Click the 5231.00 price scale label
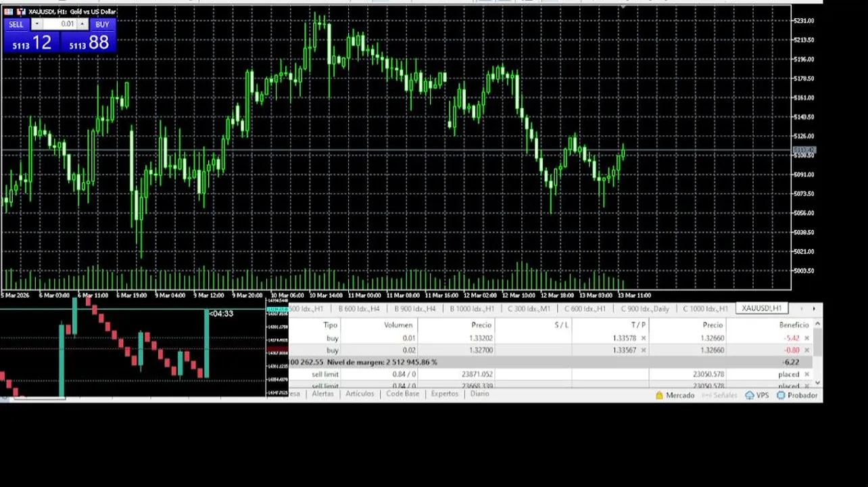This screenshot has width=868, height=487. point(804,21)
